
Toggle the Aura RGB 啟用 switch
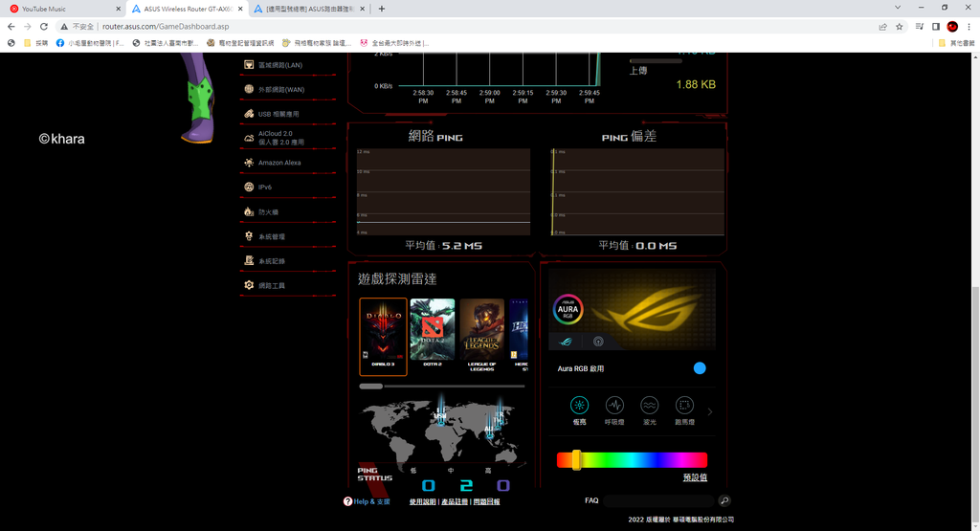[x=700, y=368]
